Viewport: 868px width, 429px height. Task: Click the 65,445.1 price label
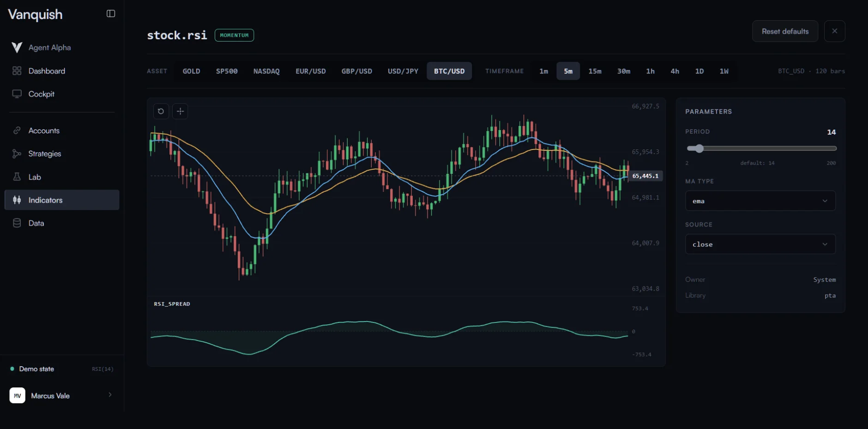(x=645, y=176)
